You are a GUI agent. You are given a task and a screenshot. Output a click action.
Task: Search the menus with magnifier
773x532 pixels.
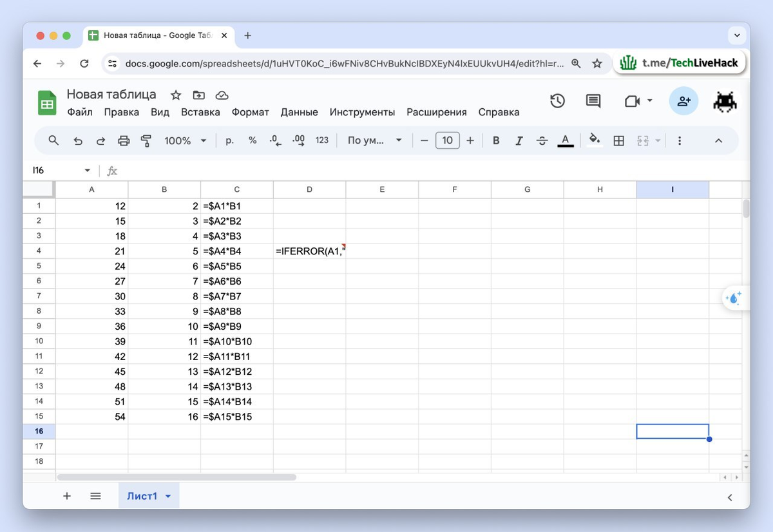[53, 140]
